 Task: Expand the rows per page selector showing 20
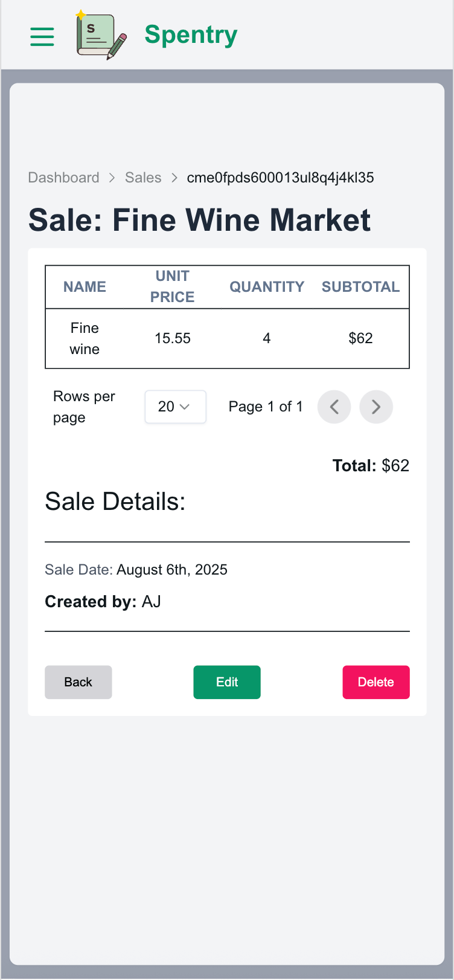175,407
